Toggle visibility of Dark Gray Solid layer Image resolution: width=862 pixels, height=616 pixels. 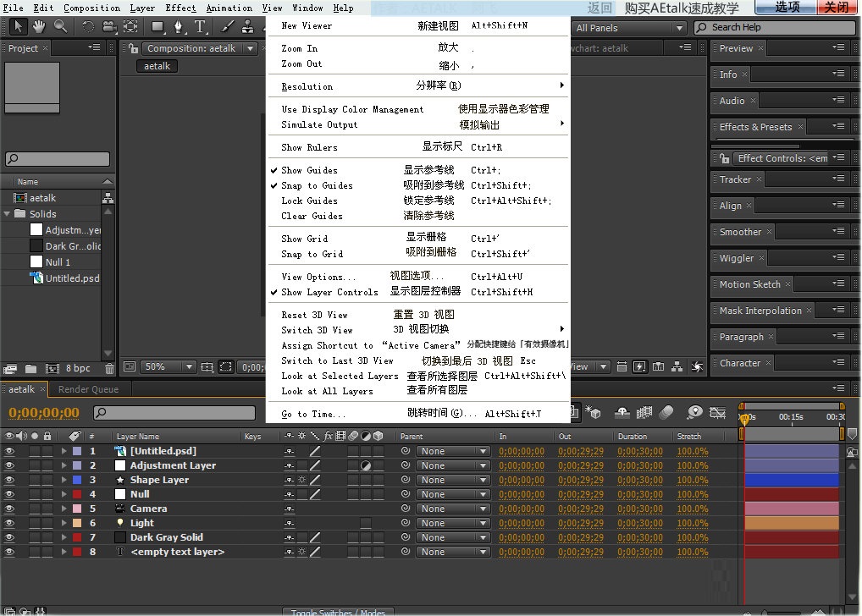coord(10,537)
